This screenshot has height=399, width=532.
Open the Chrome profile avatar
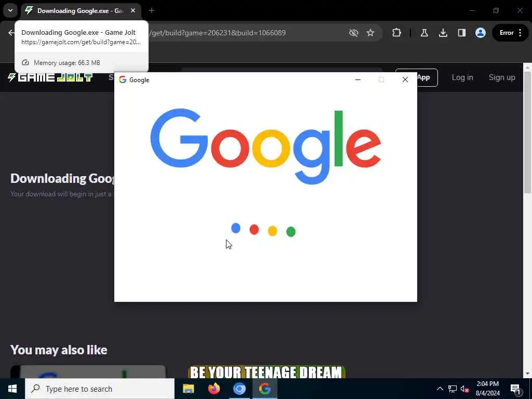pyautogui.click(x=480, y=33)
